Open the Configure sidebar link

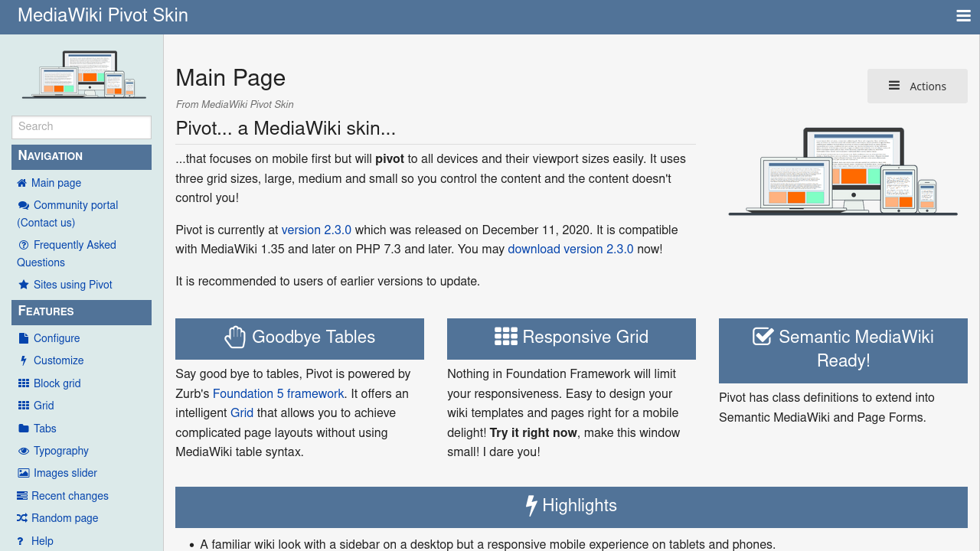click(x=57, y=338)
